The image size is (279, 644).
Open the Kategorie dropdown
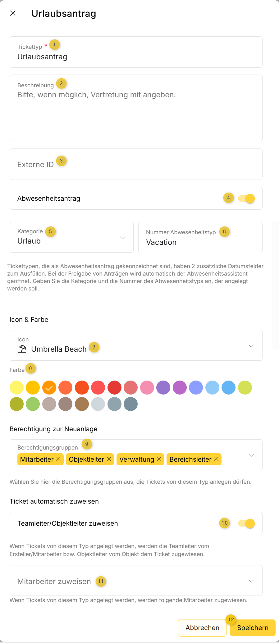[x=122, y=238]
